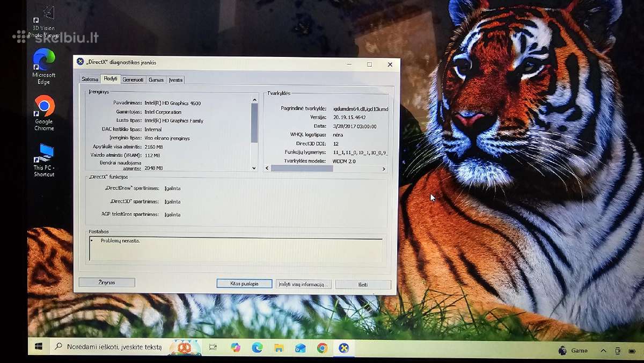Expand hidden system tray icons chevron
Screen dimensions: 644x363
pyautogui.click(x=603, y=351)
